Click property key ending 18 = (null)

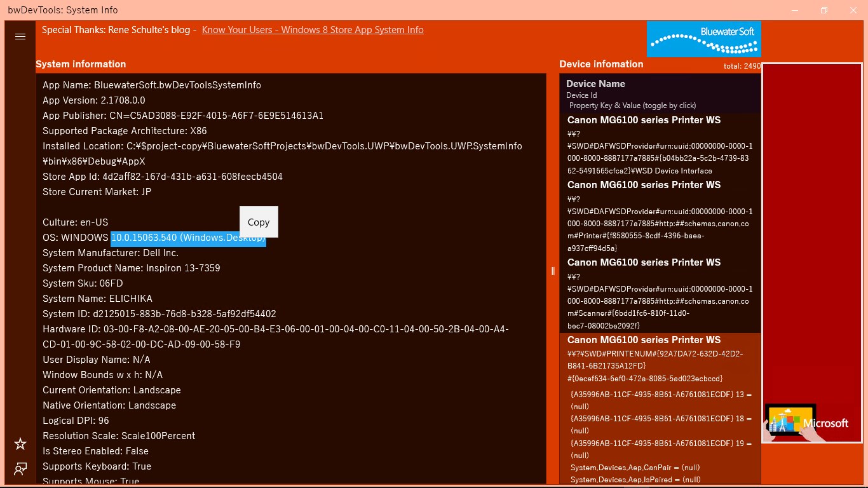(x=661, y=424)
